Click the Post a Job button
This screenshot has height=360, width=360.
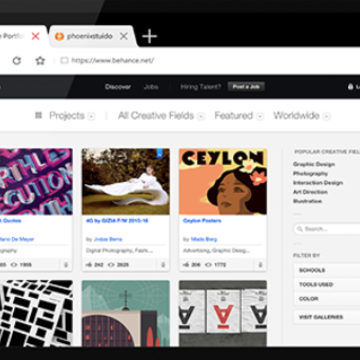pos(246,87)
